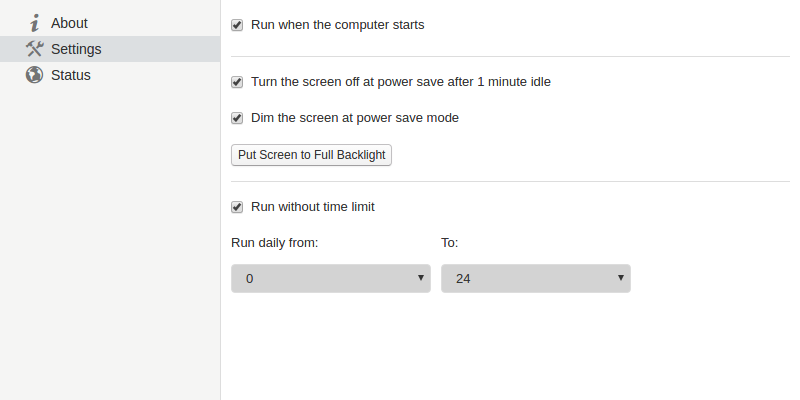800x400 pixels.
Task: Click the 'To:' label above the dropdown
Action: point(449,242)
